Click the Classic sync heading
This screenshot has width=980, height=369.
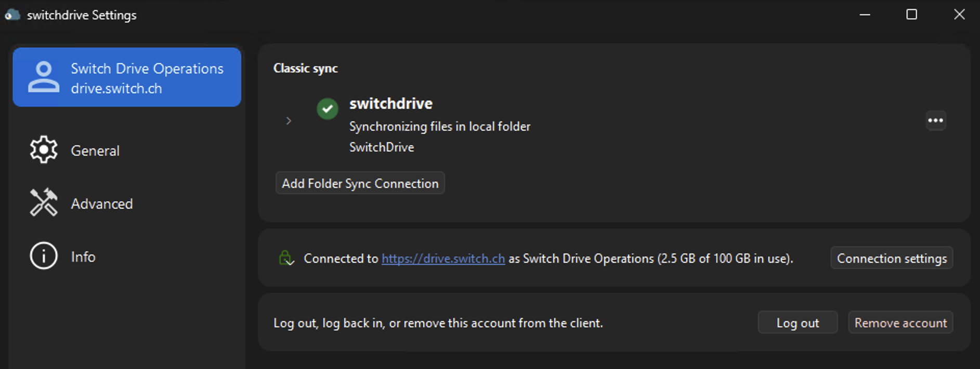(x=306, y=68)
